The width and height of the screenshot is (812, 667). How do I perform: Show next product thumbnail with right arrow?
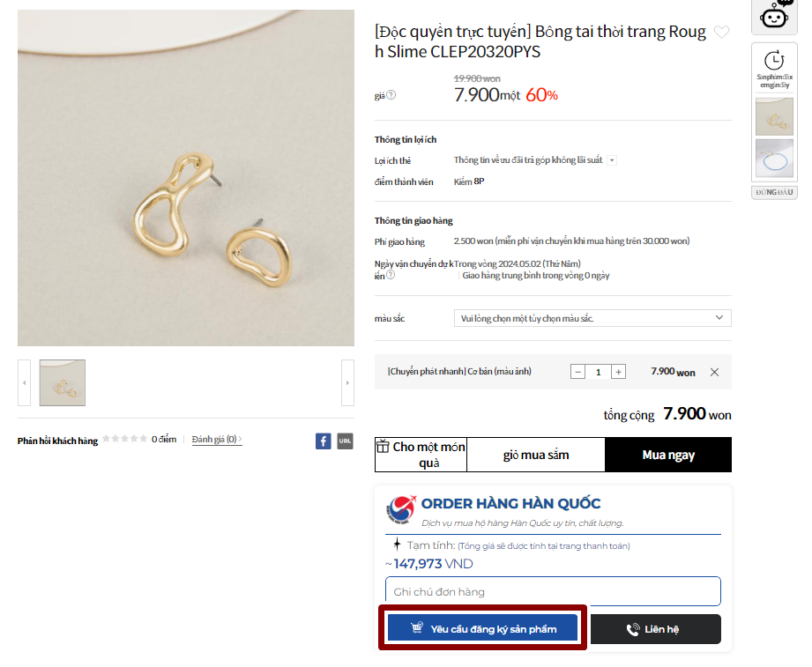(x=347, y=383)
